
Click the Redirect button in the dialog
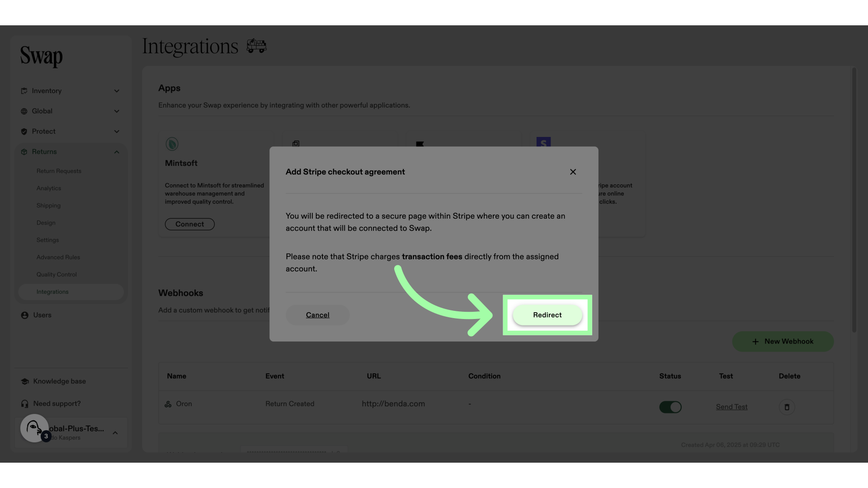(547, 315)
